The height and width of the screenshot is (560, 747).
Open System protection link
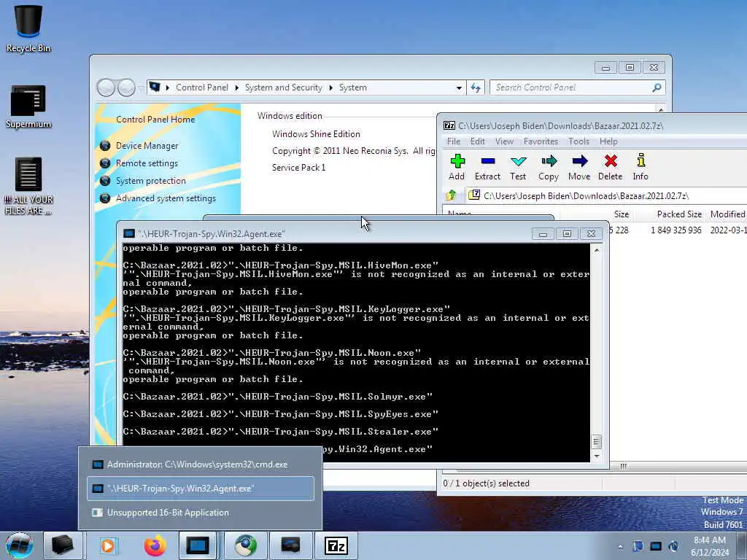[x=150, y=181]
